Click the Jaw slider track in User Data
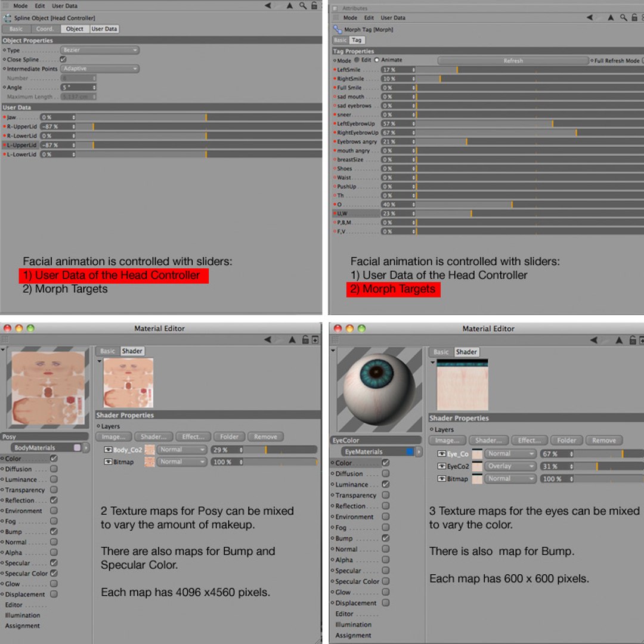 (x=199, y=117)
